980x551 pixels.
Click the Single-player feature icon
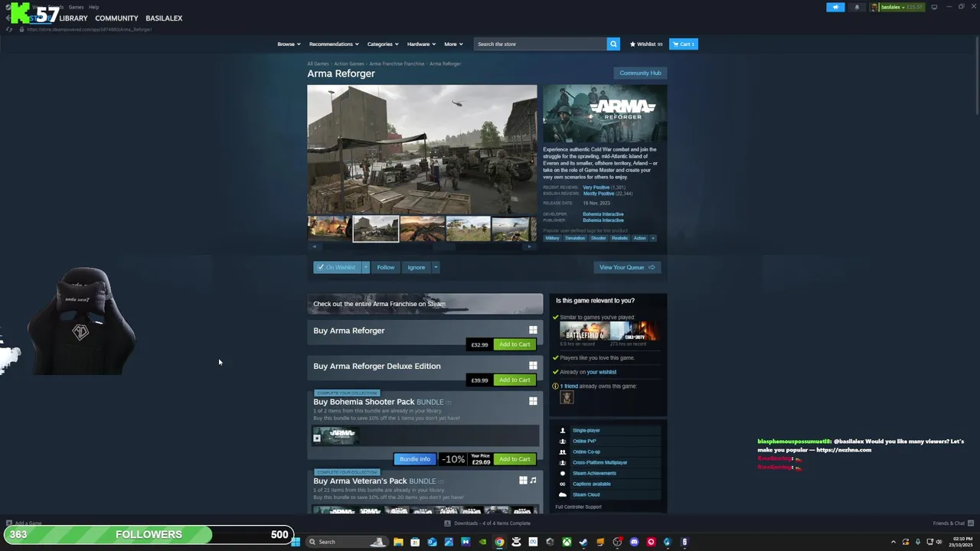[x=563, y=430]
